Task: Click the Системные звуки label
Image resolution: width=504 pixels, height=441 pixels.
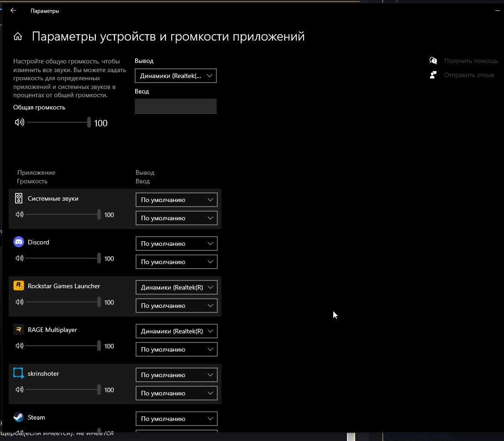Action: point(53,198)
